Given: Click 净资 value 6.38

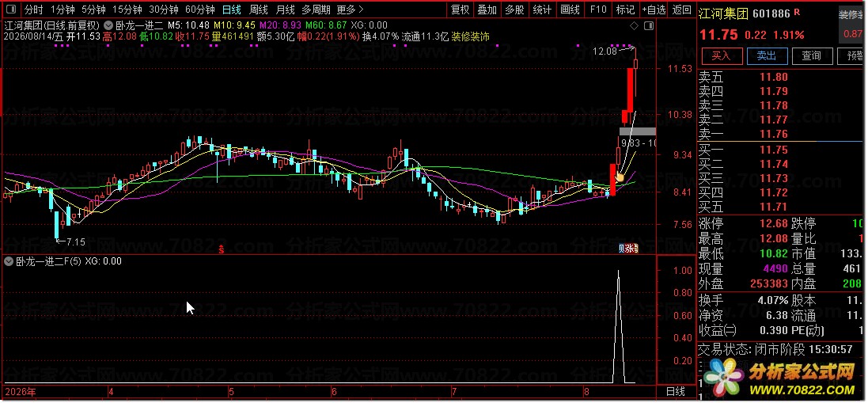Looking at the screenshot, I should coord(777,316).
